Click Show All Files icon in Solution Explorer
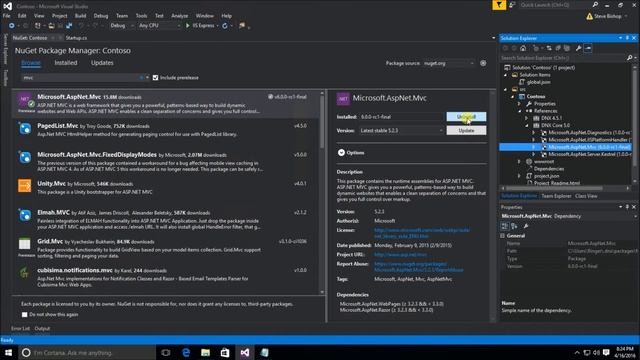The height and width of the screenshot is (360, 640). [x=567, y=48]
